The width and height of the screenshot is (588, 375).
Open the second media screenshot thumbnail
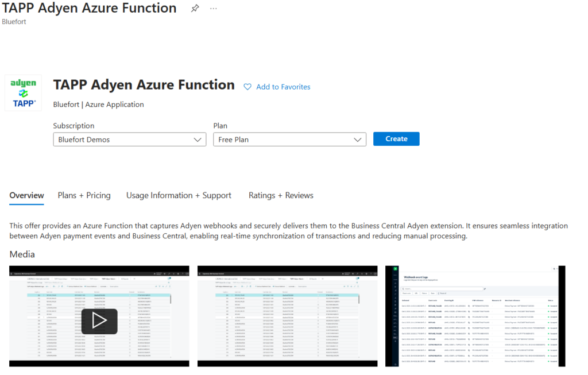click(287, 316)
